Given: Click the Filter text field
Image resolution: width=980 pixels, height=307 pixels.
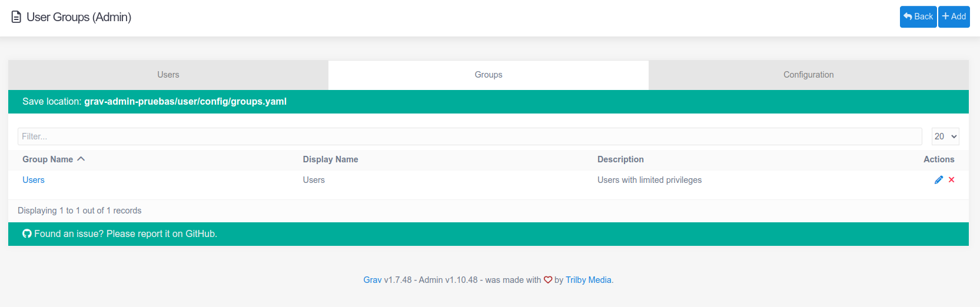Looking at the screenshot, I should tap(469, 136).
